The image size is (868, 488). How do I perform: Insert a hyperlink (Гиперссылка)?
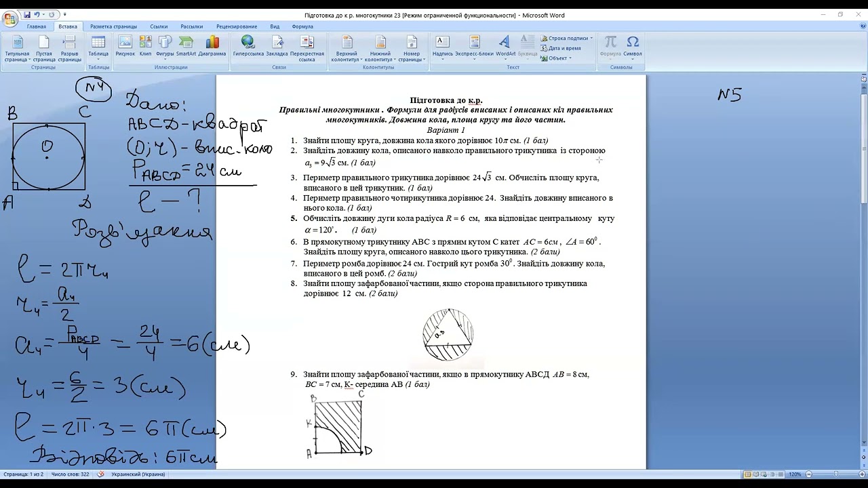pos(248,46)
